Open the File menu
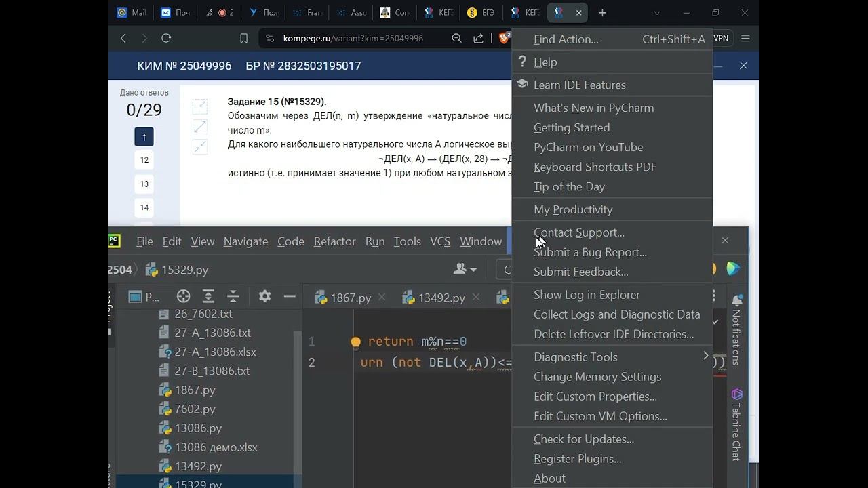Viewport: 868px width, 488px height. pyautogui.click(x=144, y=241)
